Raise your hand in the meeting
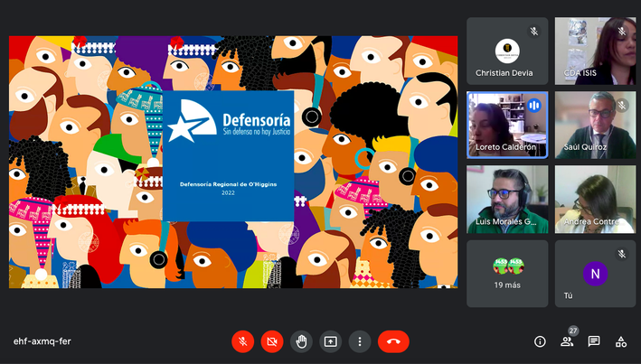This screenshot has height=364, width=641. 301,341
